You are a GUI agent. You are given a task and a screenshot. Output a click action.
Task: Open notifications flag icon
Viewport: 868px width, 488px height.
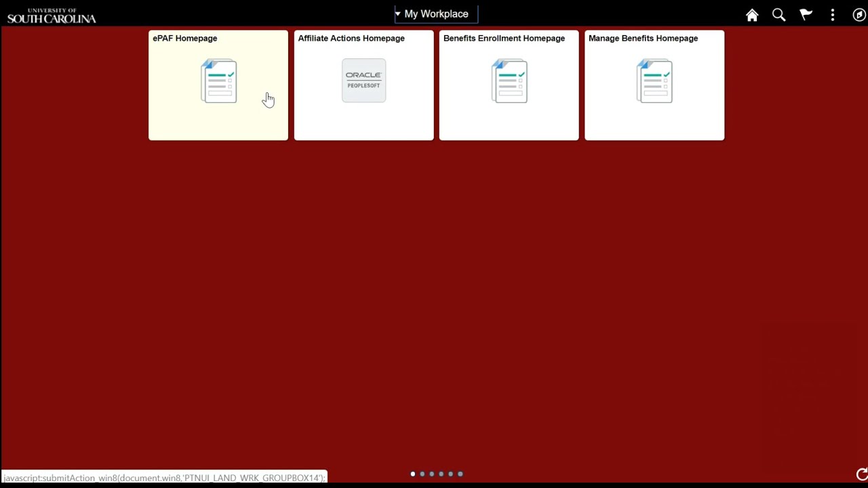[806, 15]
